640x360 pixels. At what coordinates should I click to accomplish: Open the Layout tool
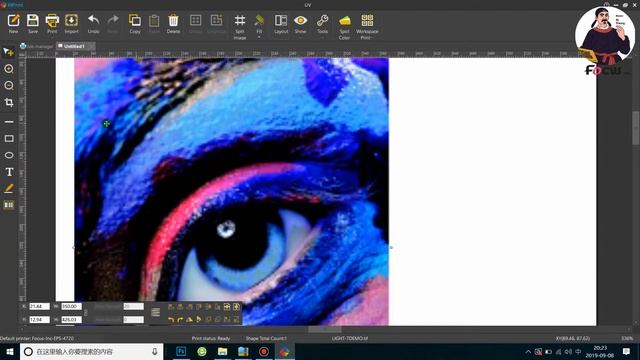pyautogui.click(x=281, y=24)
